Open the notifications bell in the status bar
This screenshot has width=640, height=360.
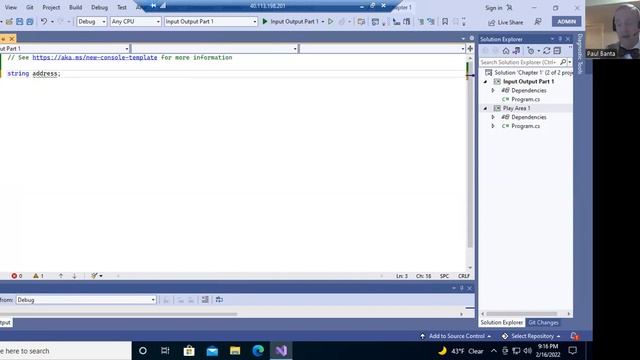(x=574, y=336)
